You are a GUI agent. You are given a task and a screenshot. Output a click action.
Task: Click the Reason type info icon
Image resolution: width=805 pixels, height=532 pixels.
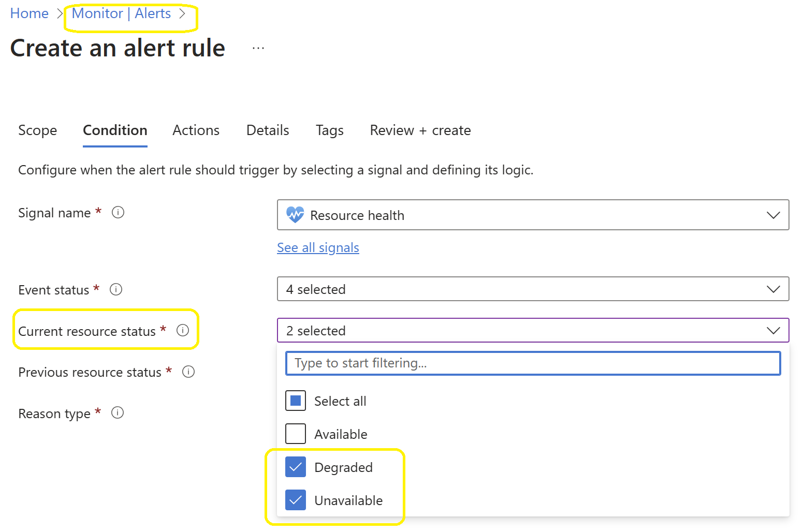pos(118,412)
